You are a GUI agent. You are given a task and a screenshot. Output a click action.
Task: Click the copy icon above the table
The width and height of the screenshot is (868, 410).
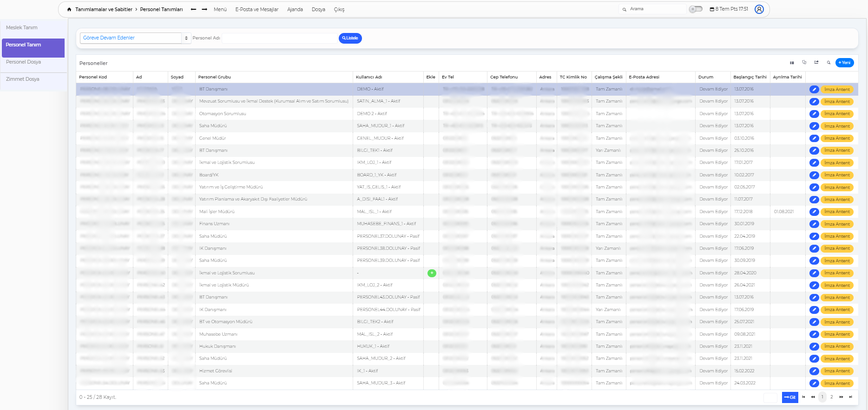click(x=804, y=62)
